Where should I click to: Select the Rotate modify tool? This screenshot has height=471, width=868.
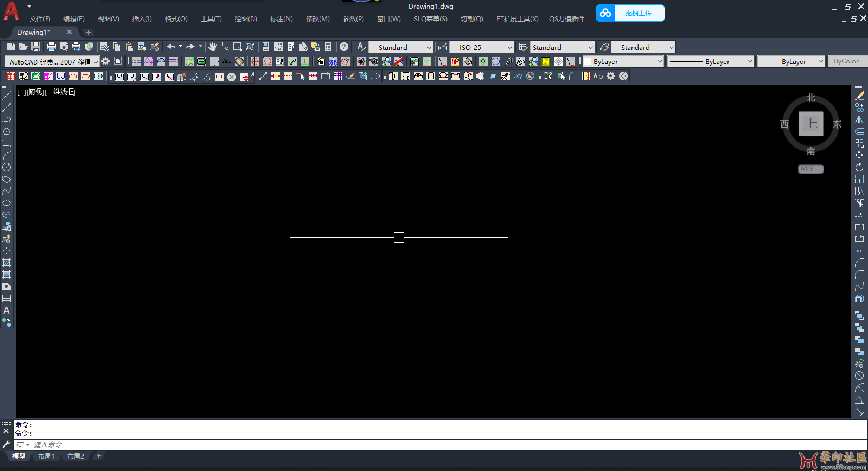point(859,167)
